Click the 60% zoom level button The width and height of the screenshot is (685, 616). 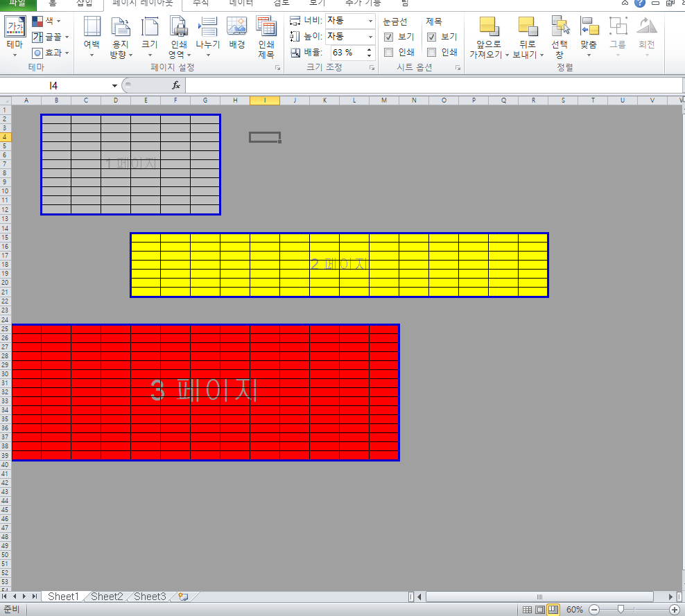pyautogui.click(x=575, y=610)
